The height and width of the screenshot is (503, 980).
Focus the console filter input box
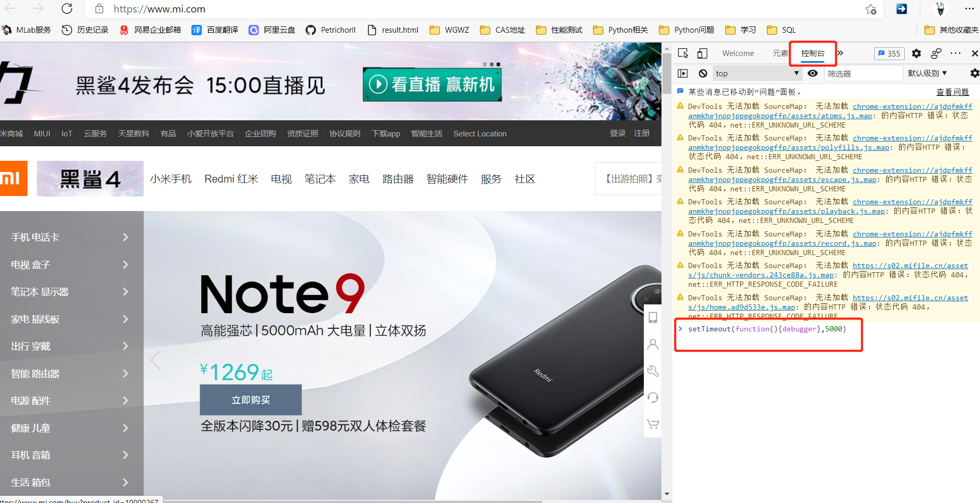[863, 74]
